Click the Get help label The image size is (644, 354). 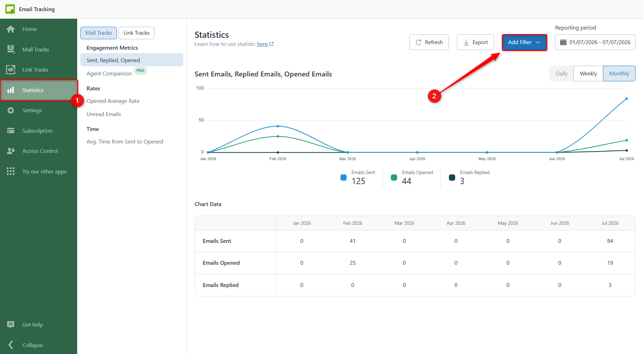[33, 324]
